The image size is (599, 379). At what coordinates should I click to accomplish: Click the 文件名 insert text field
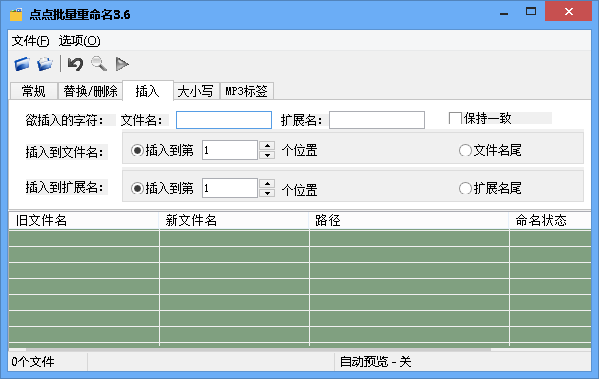(224, 120)
